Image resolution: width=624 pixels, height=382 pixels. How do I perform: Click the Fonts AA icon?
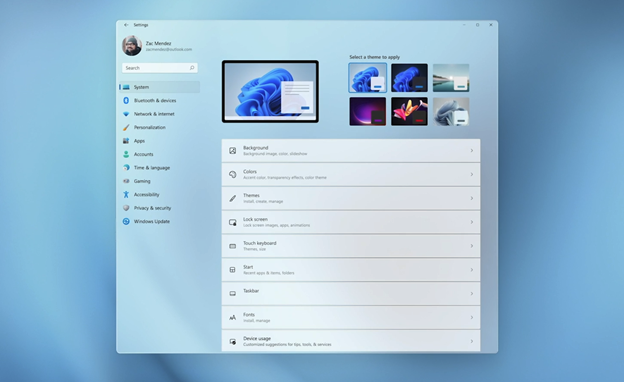[x=233, y=318]
